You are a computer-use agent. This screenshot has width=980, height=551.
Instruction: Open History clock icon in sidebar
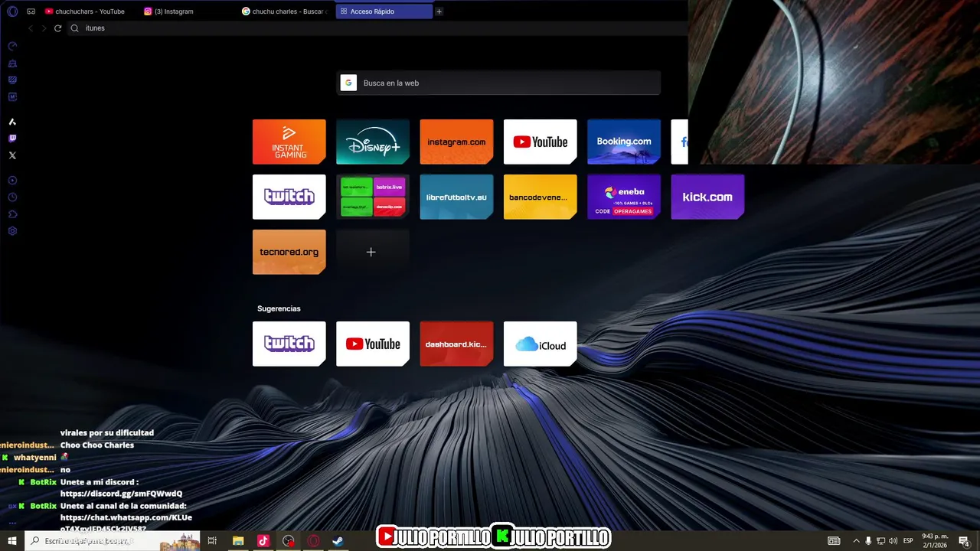[12, 197]
